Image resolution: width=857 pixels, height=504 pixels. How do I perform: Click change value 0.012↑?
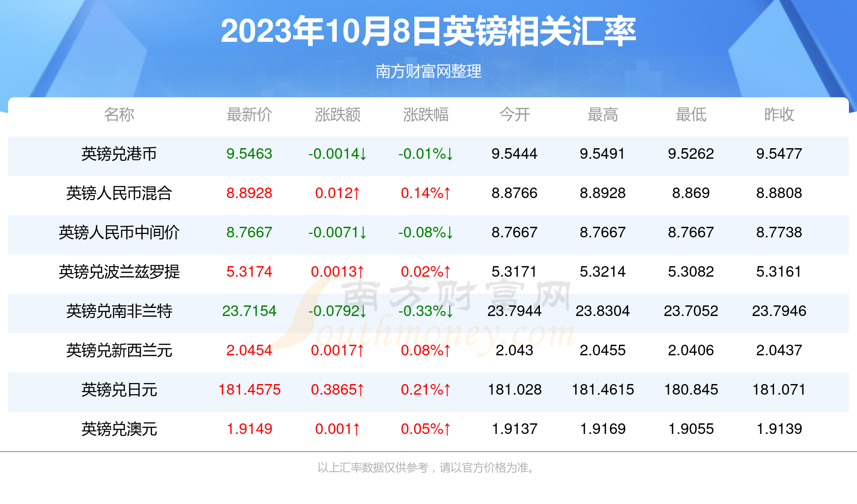click(x=338, y=193)
